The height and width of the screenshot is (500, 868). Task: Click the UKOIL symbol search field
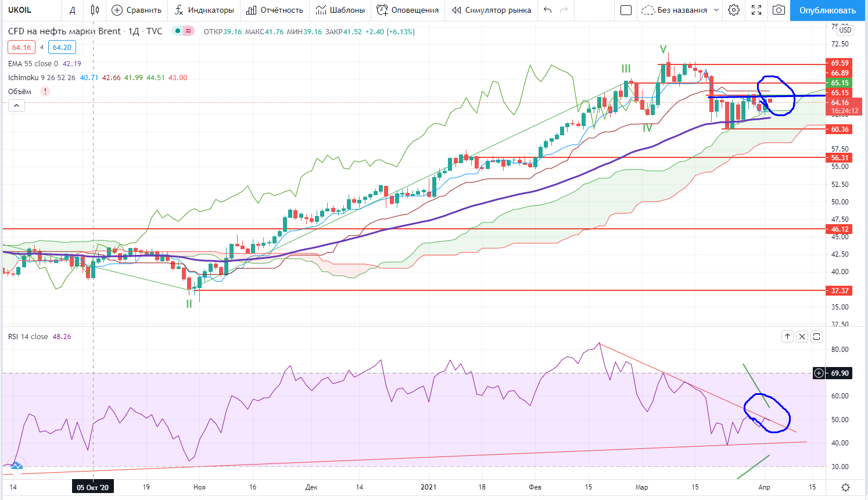(x=29, y=10)
